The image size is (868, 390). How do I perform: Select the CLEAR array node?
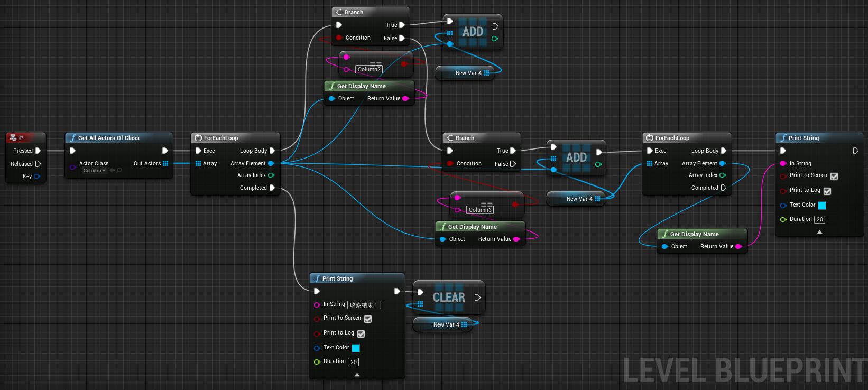coord(449,298)
